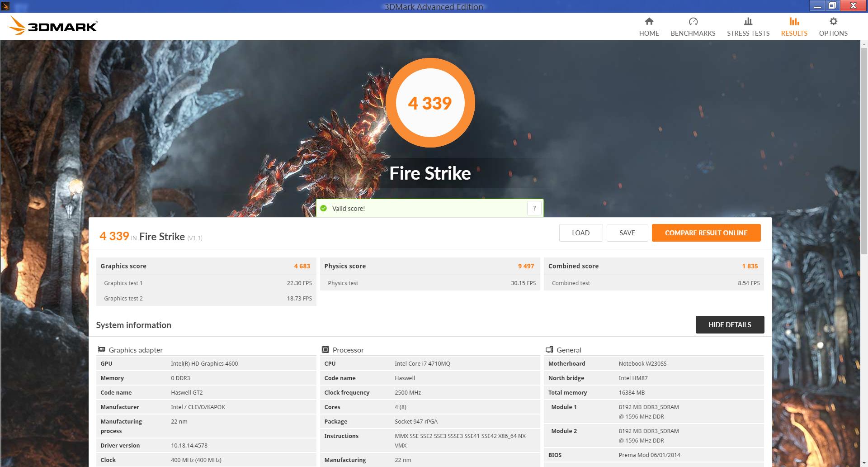Collapse system info with HIDE DETAILS
Screen dimensions: 868x467
730,324
